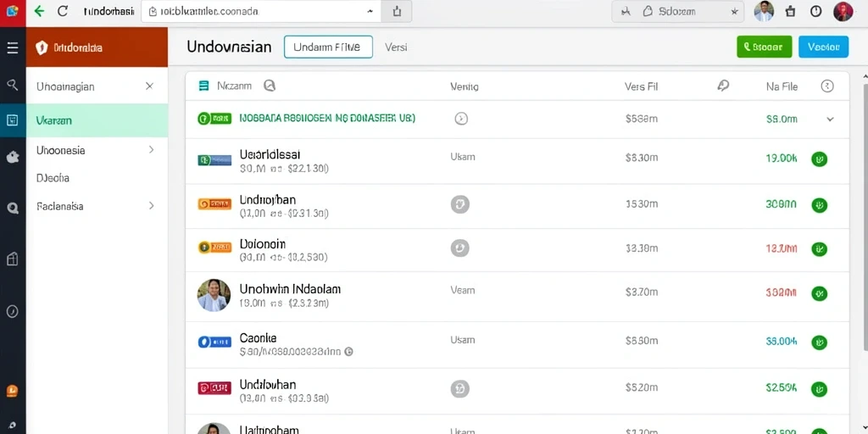This screenshot has height=434, width=868.
Task: Click the building icon in the left rail
Action: click(12, 259)
